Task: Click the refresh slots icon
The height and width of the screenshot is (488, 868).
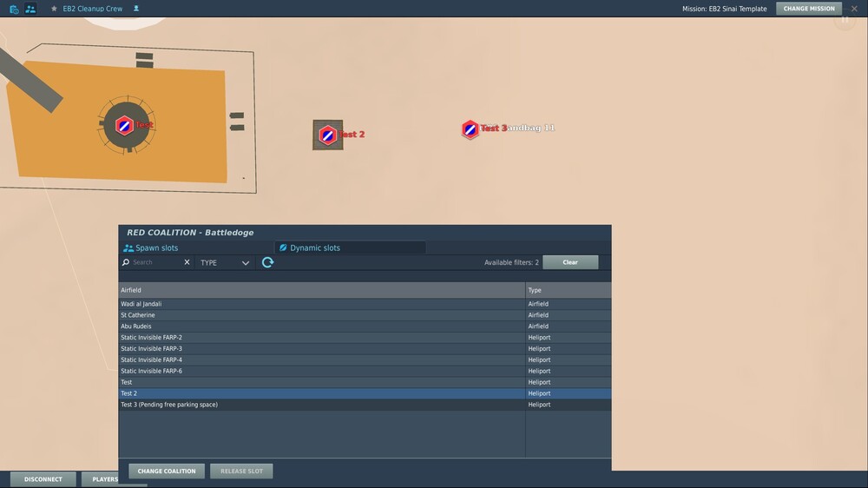Action: pos(268,262)
